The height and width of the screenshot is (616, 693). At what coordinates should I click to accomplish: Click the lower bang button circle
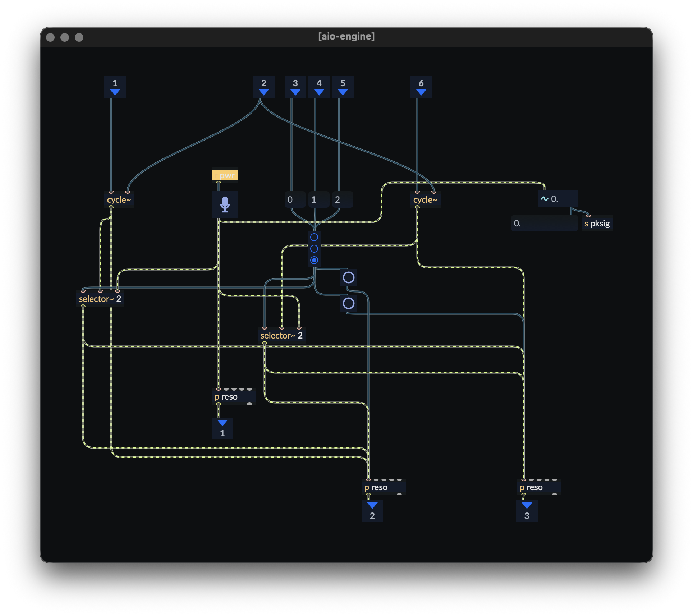click(348, 303)
